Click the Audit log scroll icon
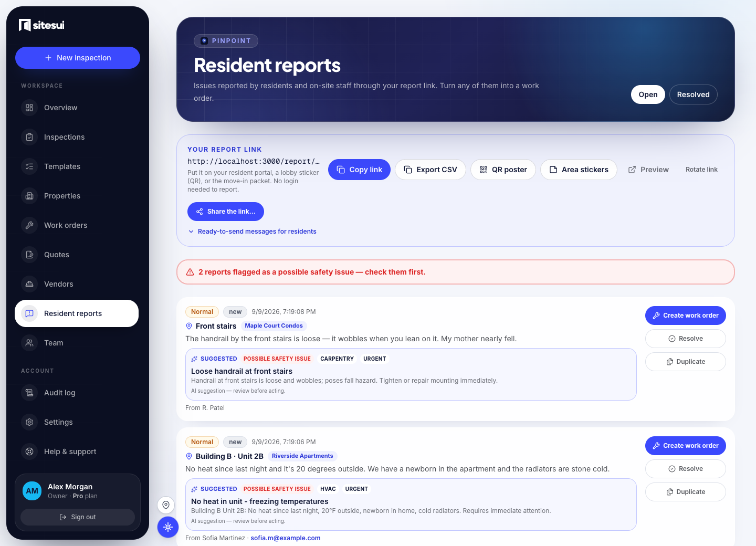This screenshot has height=546, width=756. click(x=29, y=393)
